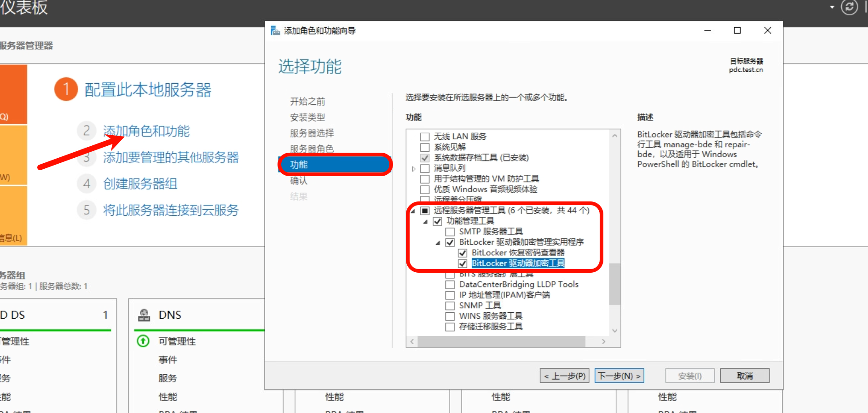Check 用于结构管理的 VM 防护工具
868x413 pixels.
click(425, 179)
